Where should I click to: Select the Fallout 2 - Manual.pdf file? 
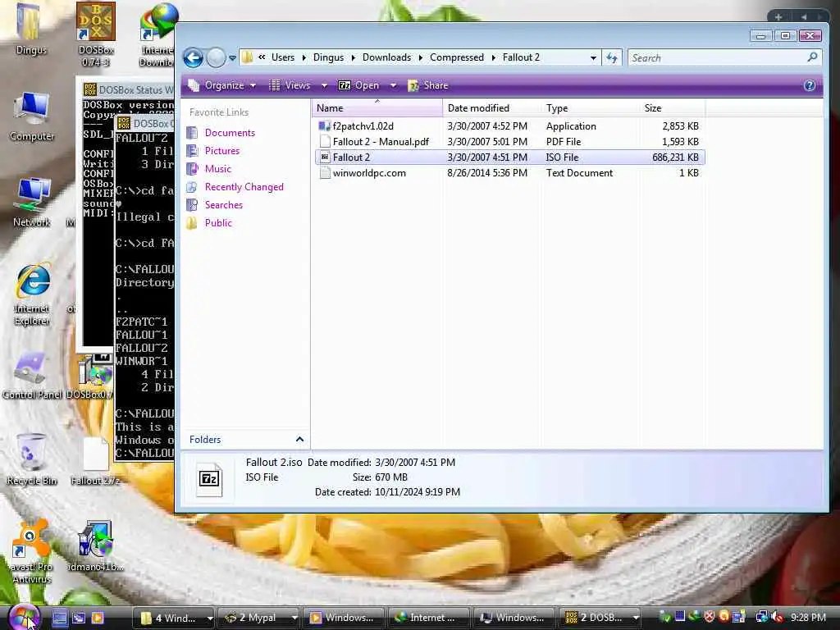pyautogui.click(x=381, y=141)
